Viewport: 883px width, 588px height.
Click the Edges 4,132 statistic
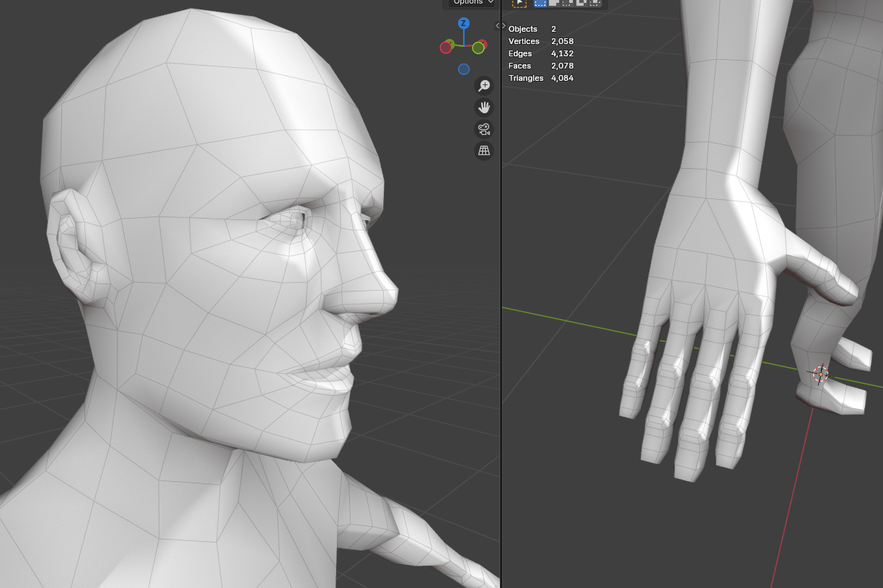[x=541, y=53]
